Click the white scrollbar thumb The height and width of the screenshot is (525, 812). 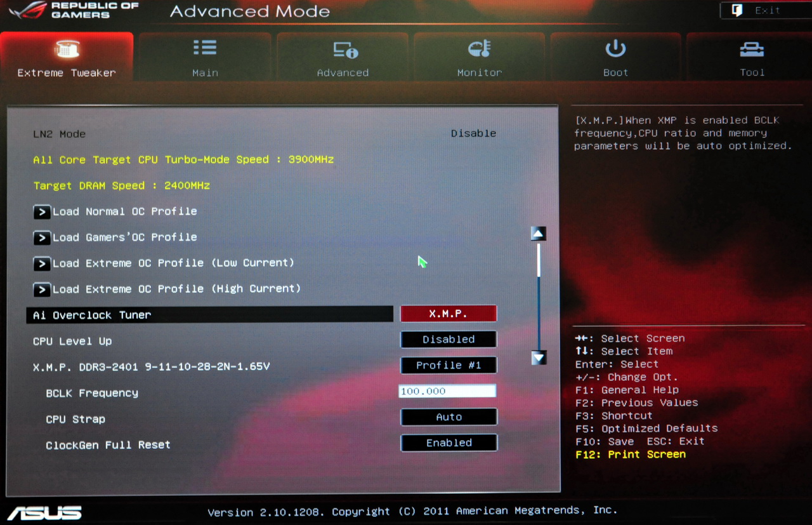point(539,260)
